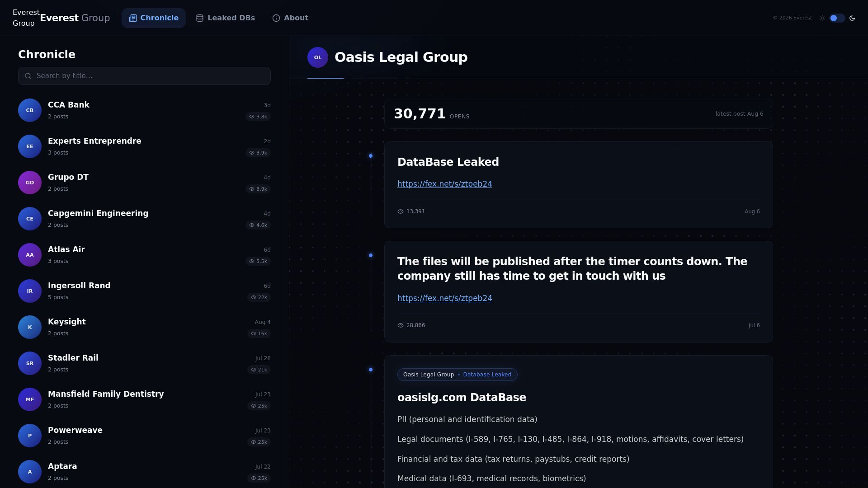Screen dimensions: 868x488
Task: Open the About tab
Action: pos(290,18)
